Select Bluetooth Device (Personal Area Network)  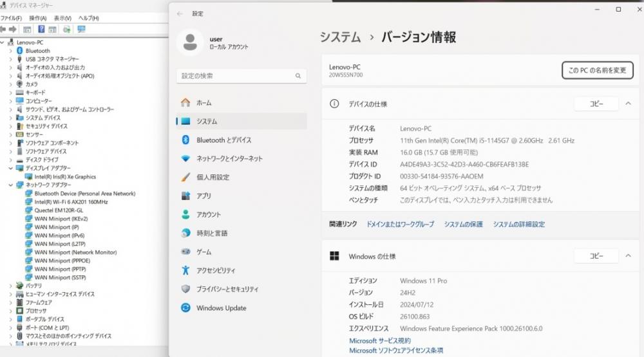[84, 193]
